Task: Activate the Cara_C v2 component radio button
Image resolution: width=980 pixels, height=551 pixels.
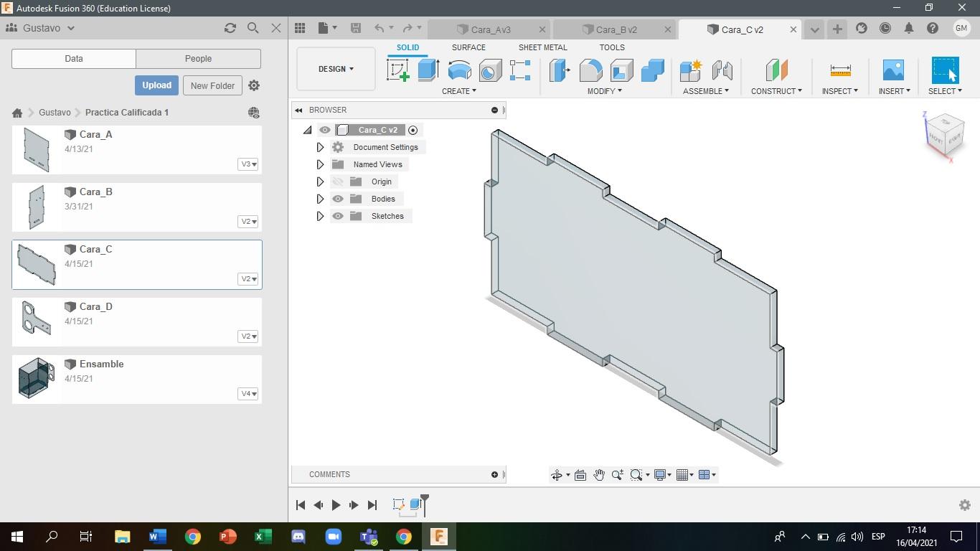Action: point(413,130)
